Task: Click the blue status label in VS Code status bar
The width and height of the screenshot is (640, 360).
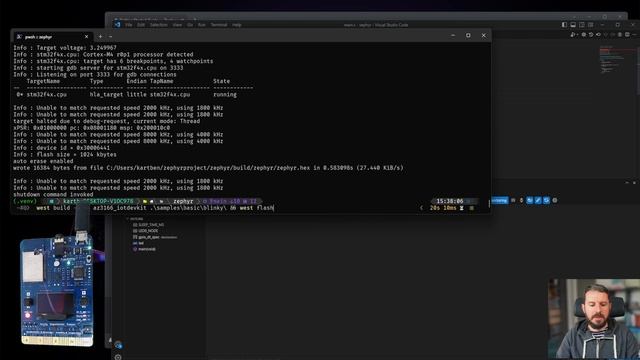Action: click(x=500, y=200)
